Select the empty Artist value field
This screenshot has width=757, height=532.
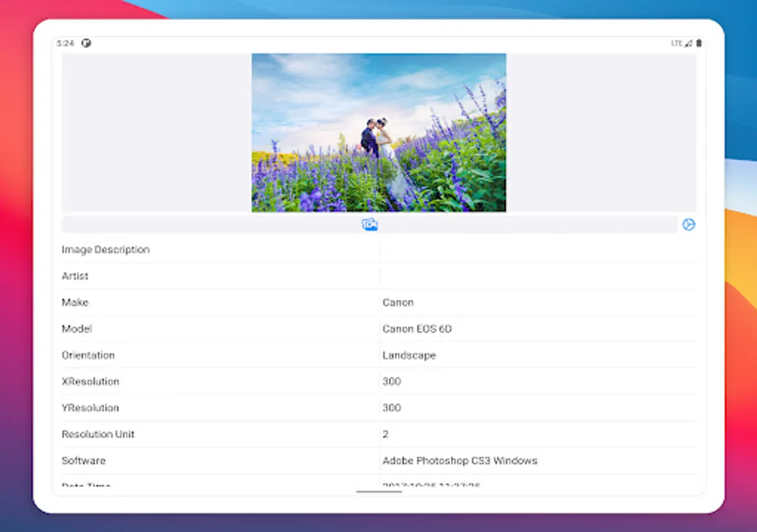pyautogui.click(x=539, y=276)
